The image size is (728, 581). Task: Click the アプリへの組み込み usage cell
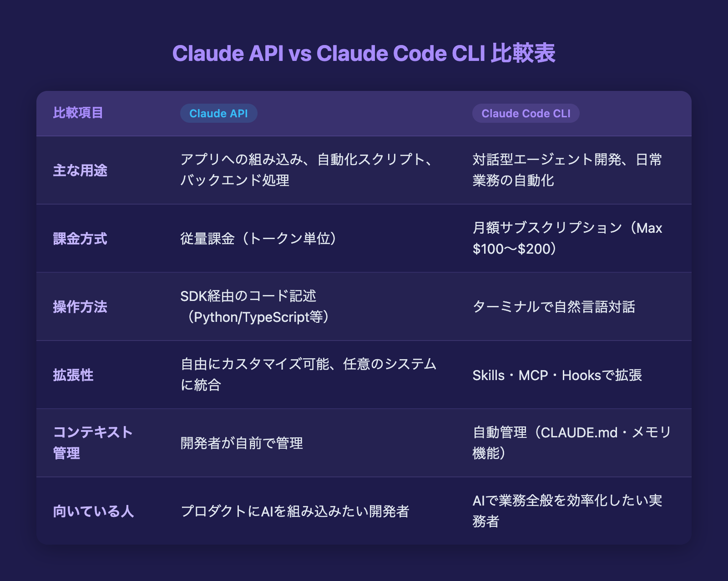309,170
